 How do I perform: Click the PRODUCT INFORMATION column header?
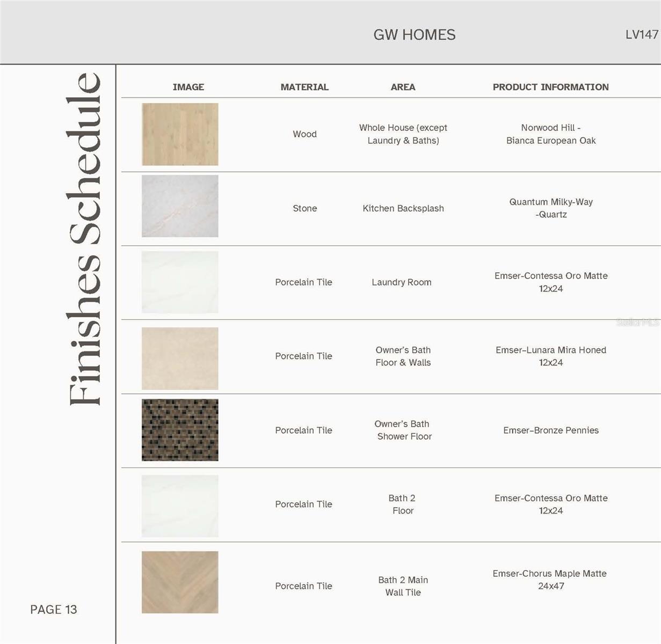(x=551, y=86)
